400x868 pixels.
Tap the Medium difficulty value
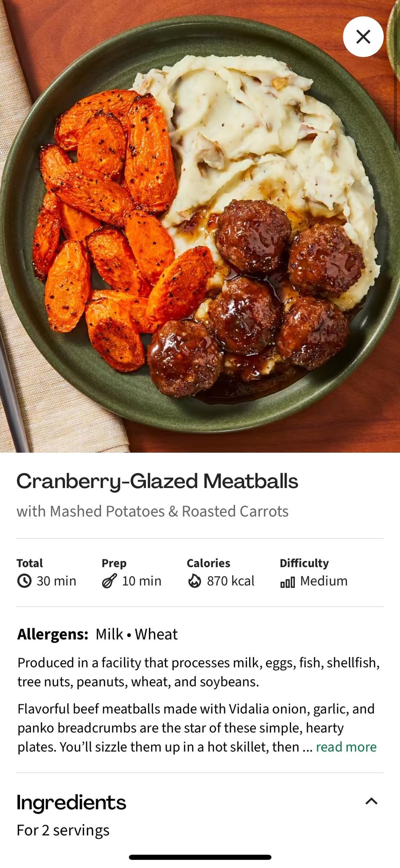pyautogui.click(x=324, y=581)
